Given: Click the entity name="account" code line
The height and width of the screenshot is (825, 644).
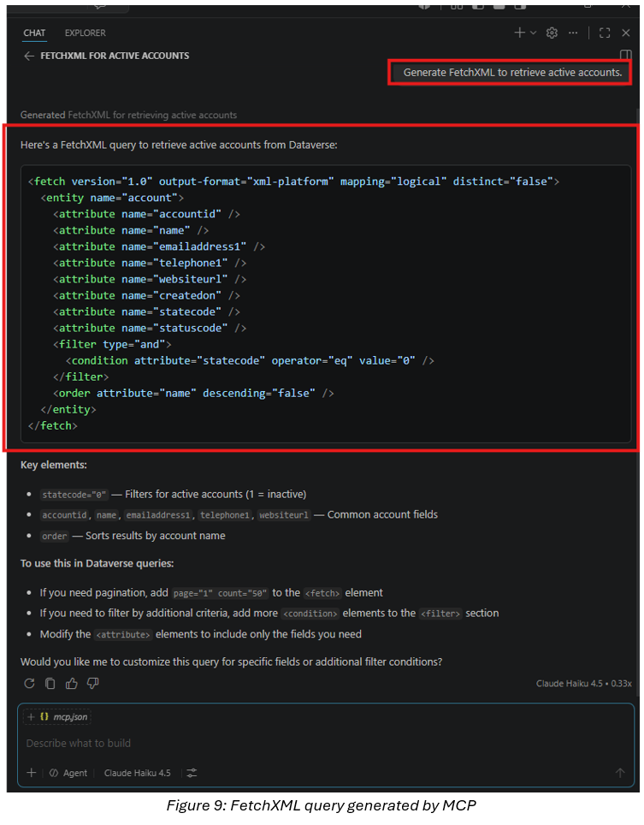Looking at the screenshot, I should coord(112,198).
